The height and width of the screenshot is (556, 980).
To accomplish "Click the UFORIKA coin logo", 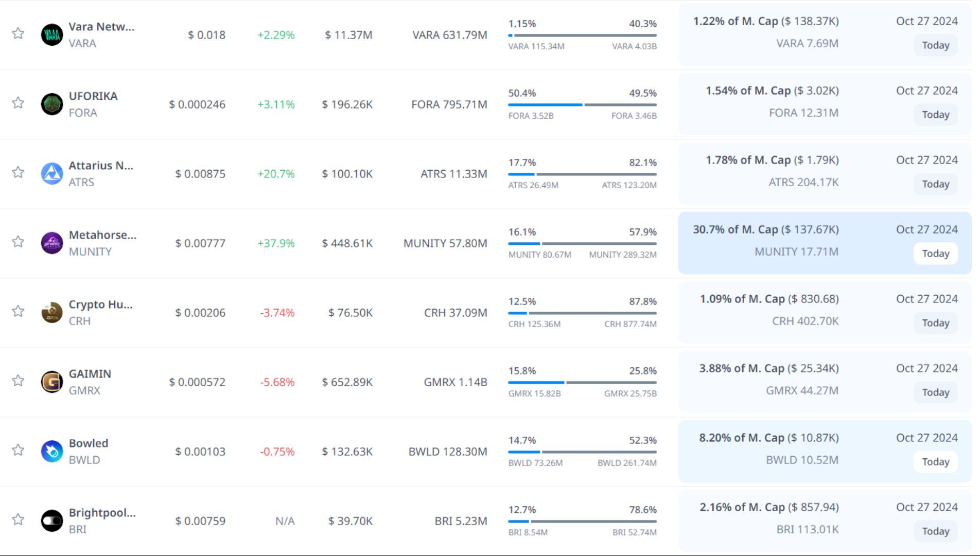I will [x=52, y=104].
